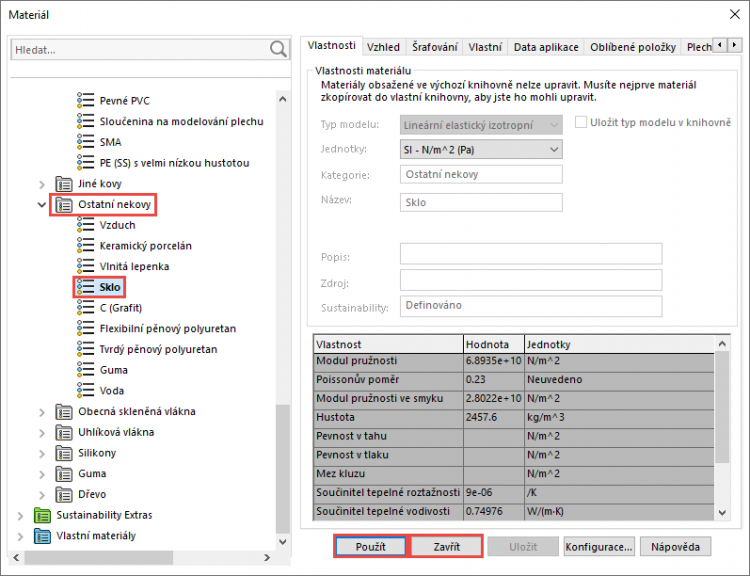
Task: Click the search magnifier icon
Action: [x=278, y=48]
